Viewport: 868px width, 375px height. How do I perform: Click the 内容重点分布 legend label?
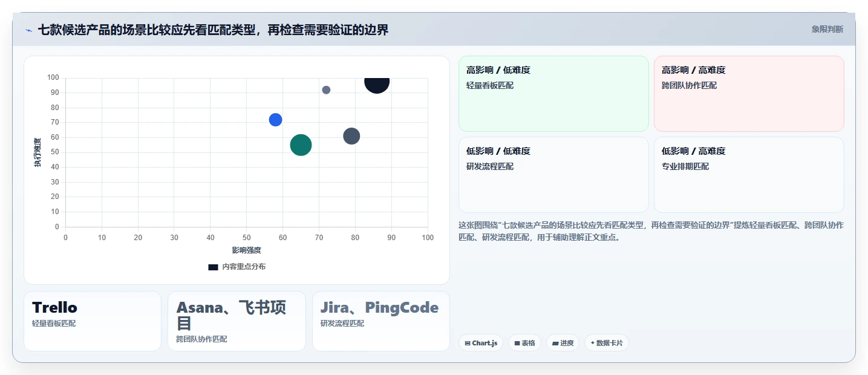pyautogui.click(x=244, y=267)
